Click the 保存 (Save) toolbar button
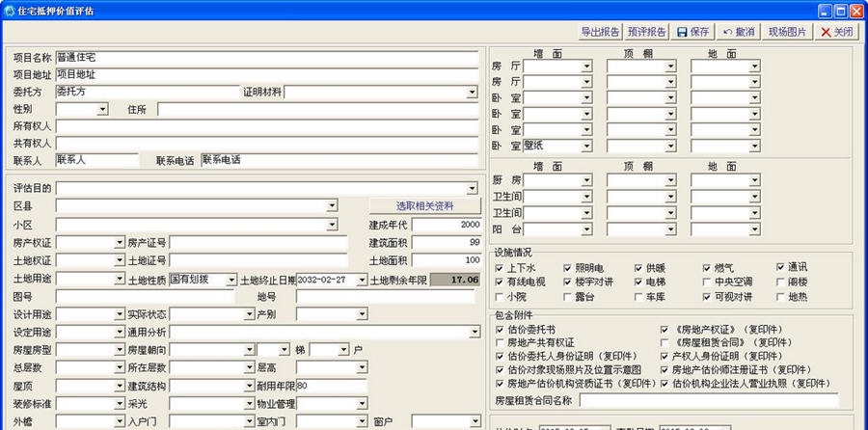The height and width of the screenshot is (430, 868). 692,32
